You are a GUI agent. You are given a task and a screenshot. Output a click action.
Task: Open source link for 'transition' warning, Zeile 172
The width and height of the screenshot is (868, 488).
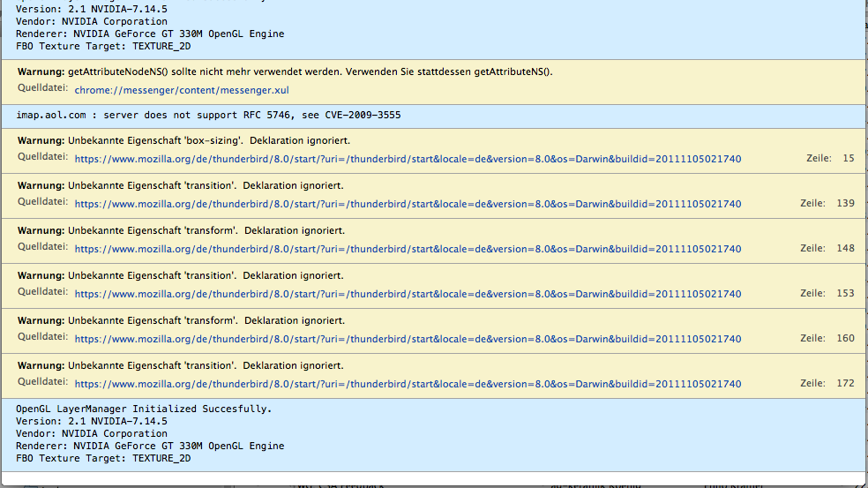click(x=408, y=384)
